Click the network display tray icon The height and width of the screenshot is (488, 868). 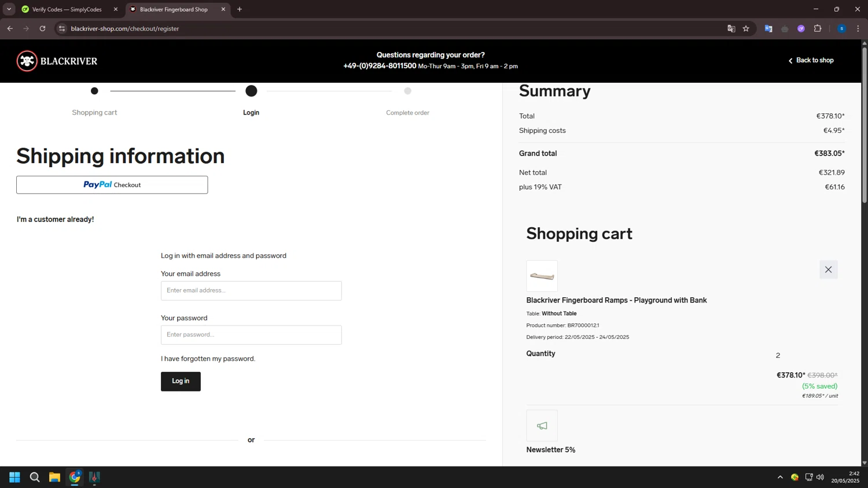(x=808, y=477)
